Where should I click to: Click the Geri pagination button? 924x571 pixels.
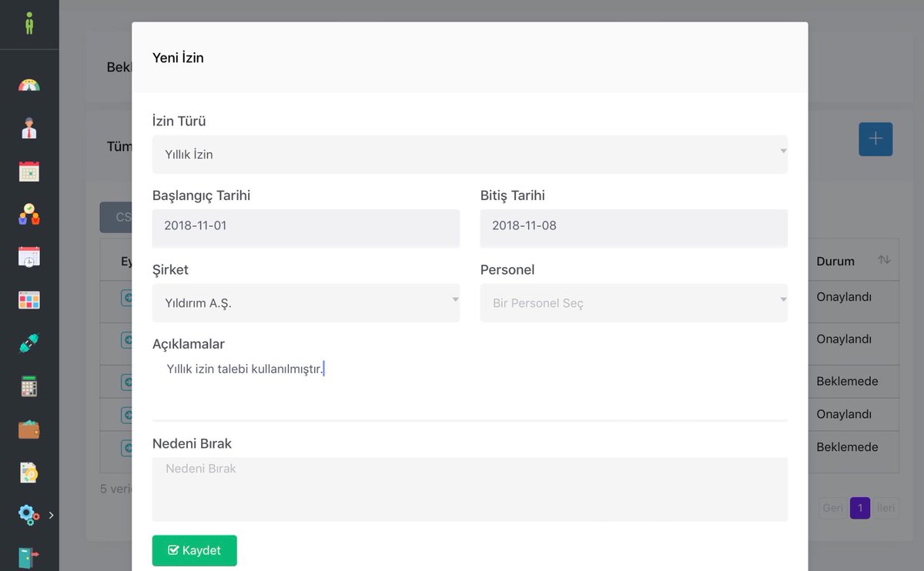coord(832,508)
